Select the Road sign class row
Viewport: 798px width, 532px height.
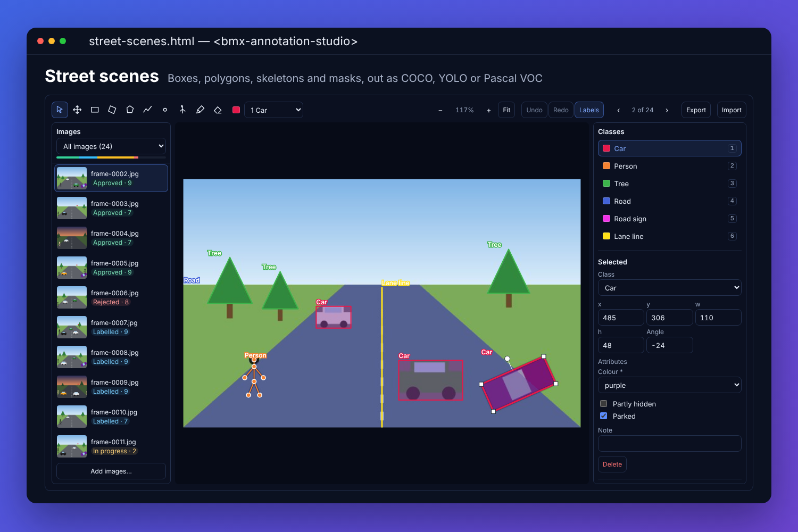point(669,219)
